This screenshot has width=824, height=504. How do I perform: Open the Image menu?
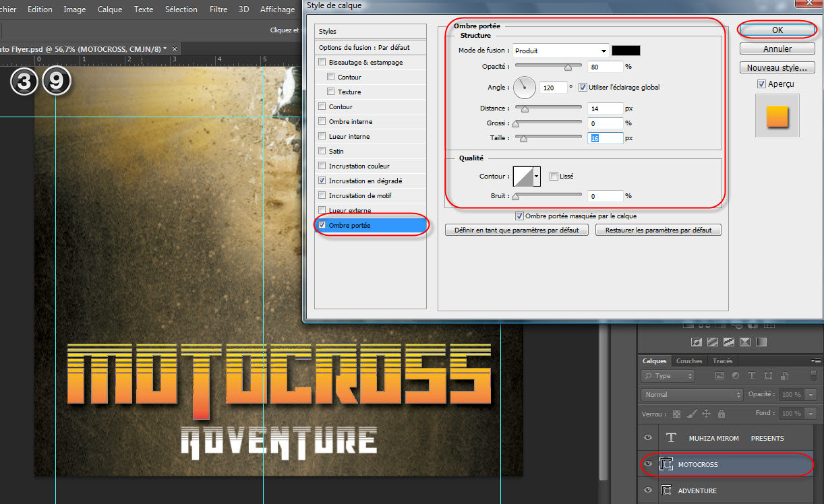pyautogui.click(x=74, y=9)
